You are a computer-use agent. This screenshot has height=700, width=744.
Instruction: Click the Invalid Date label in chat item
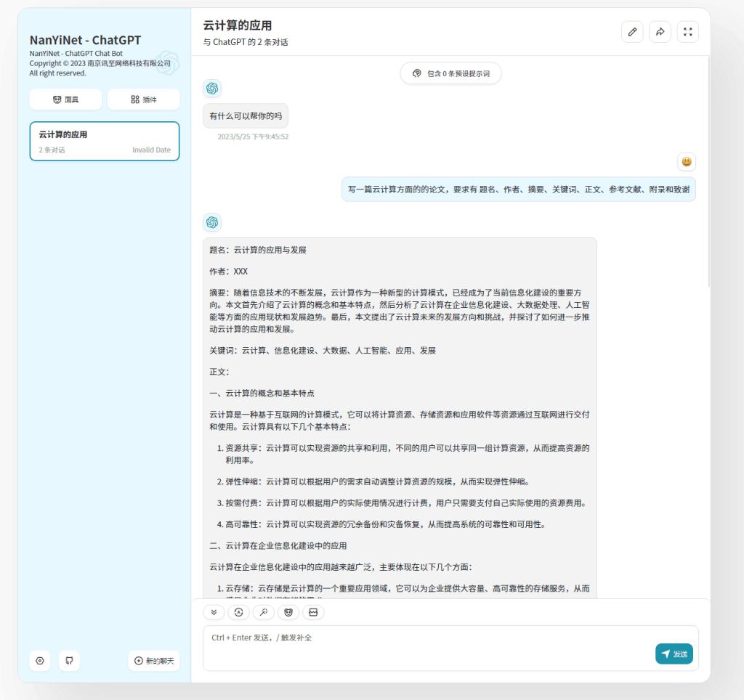pyautogui.click(x=151, y=150)
